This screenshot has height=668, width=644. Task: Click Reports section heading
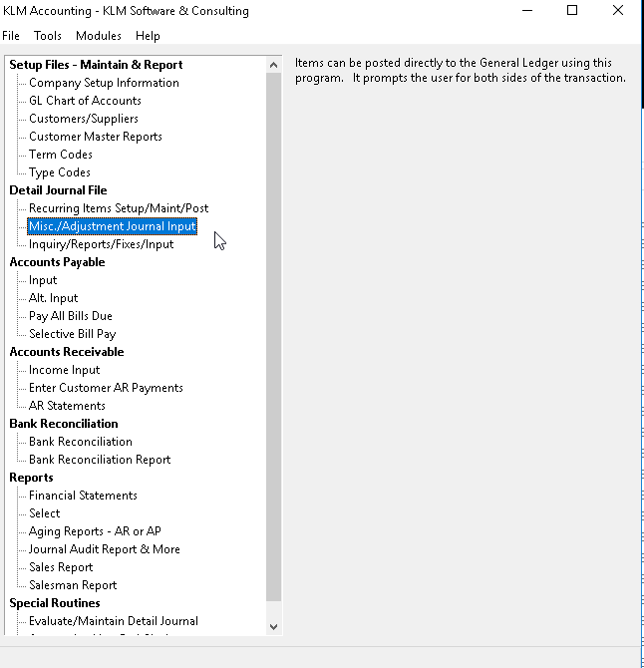pos(31,478)
